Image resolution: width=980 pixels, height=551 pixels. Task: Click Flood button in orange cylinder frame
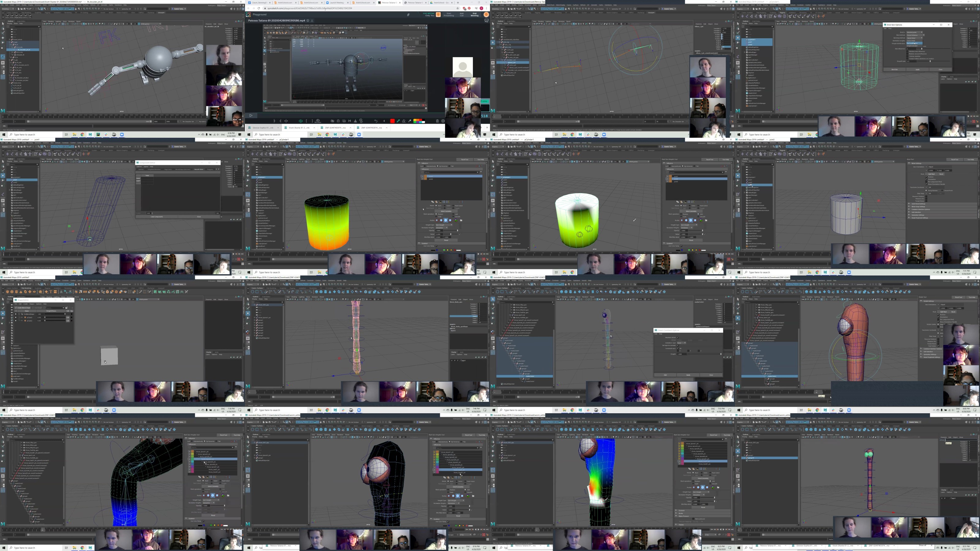click(446, 241)
